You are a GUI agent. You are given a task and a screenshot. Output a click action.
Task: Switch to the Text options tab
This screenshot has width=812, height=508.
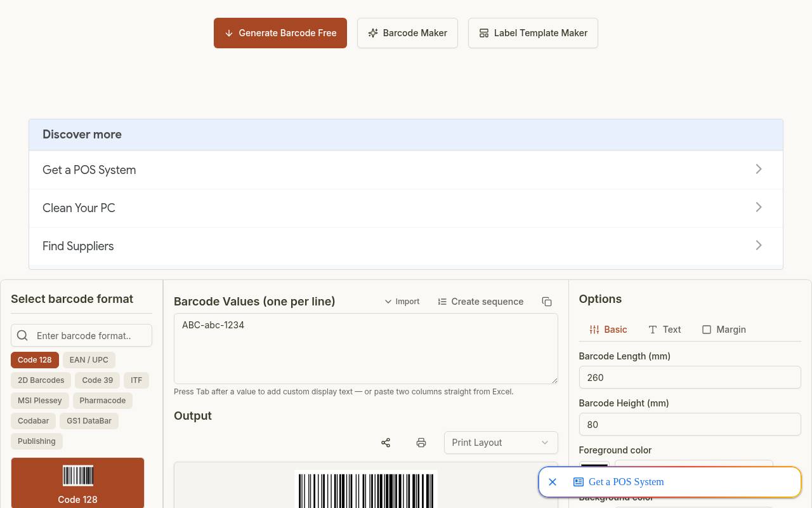(x=664, y=330)
